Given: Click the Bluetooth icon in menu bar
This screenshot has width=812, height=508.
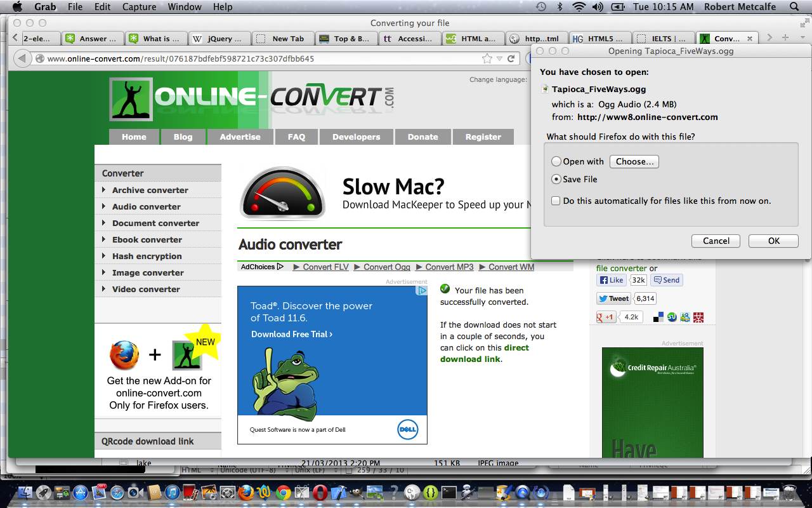Looking at the screenshot, I should coord(560,7).
